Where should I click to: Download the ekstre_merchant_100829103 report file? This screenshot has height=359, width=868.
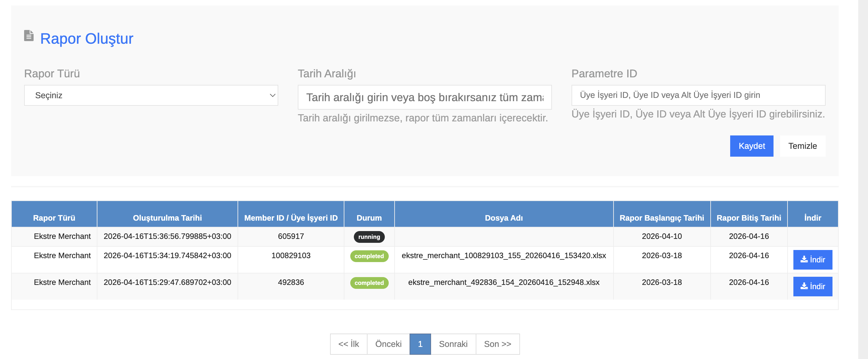tap(812, 259)
